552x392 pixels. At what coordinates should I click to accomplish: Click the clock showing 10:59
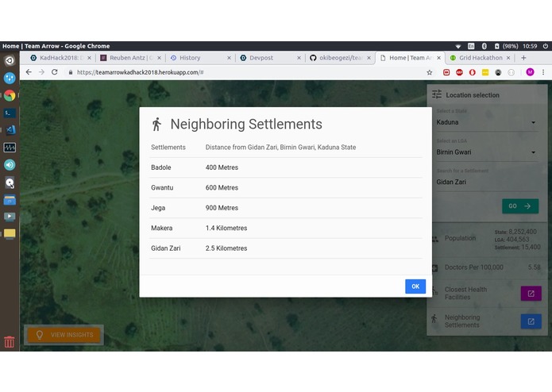[530, 46]
